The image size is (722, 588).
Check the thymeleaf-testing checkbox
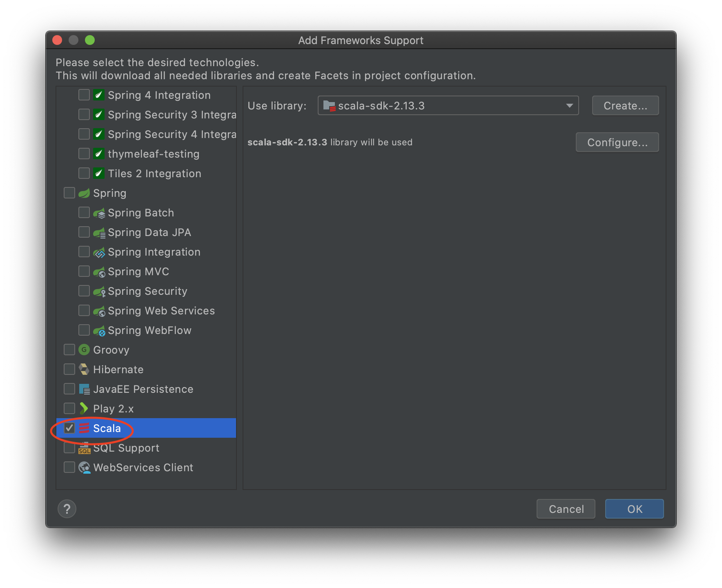pyautogui.click(x=84, y=154)
